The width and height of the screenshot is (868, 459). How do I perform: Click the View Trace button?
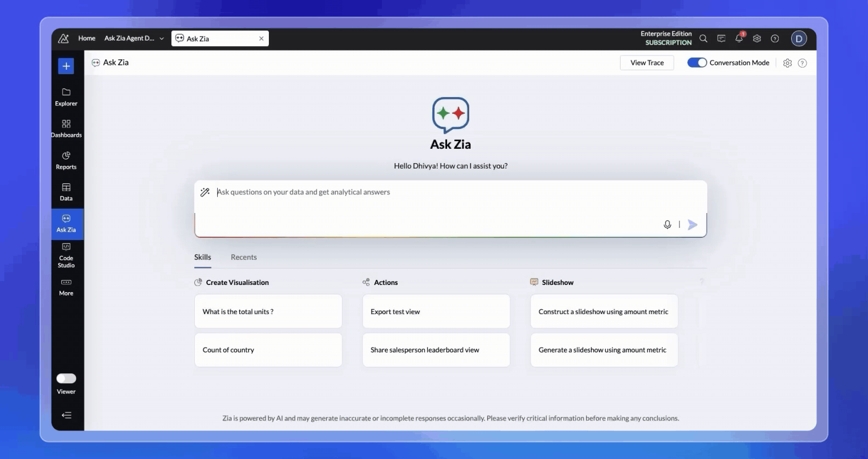click(647, 63)
